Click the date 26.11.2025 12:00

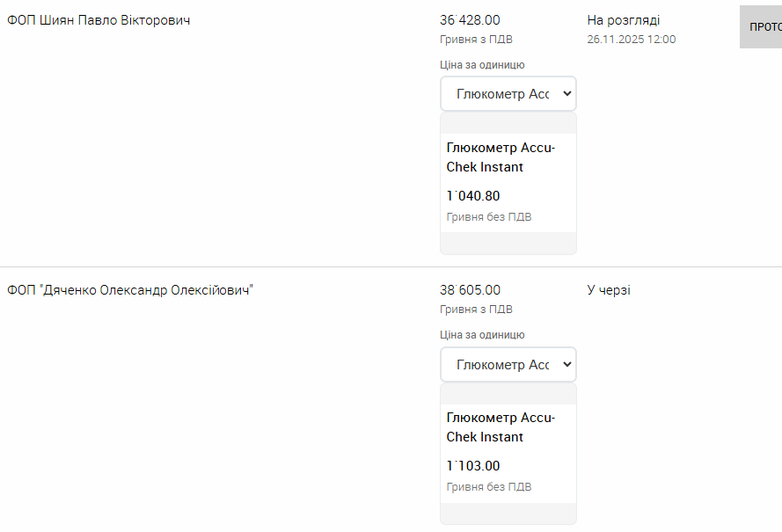[x=631, y=39]
